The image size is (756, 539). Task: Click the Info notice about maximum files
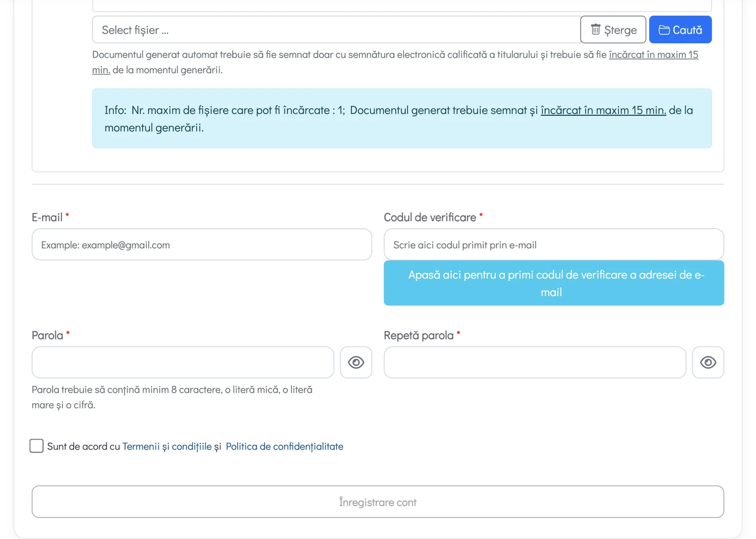[402, 118]
